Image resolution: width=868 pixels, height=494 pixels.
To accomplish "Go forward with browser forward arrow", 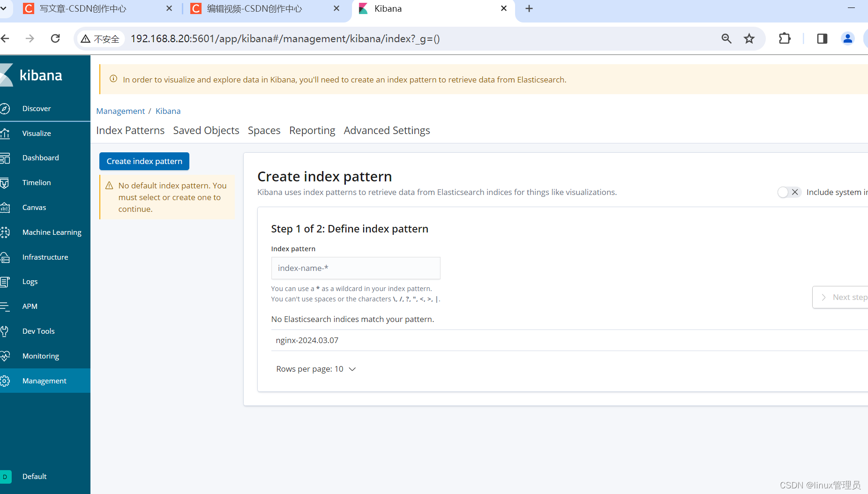I will coord(30,38).
